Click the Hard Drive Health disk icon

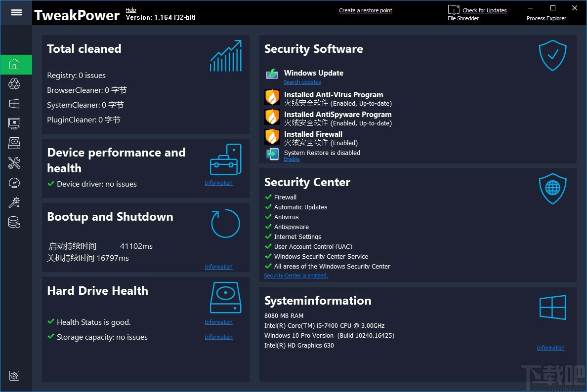point(226,297)
